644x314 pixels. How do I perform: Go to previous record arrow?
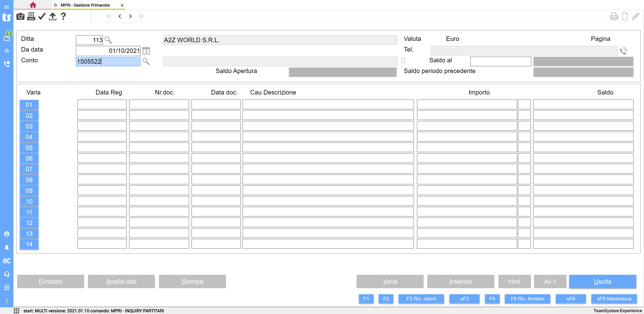point(120,16)
